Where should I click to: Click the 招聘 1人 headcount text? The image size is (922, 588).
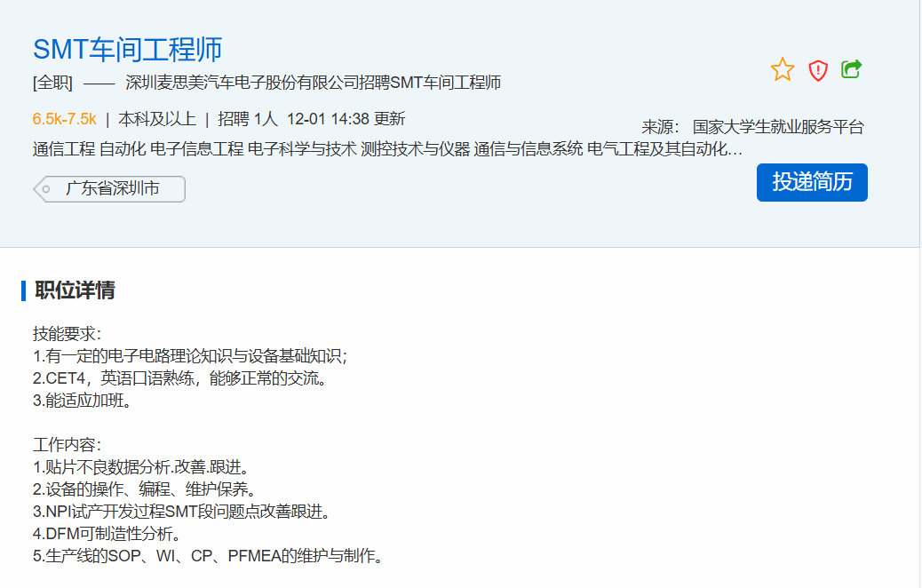pyautogui.click(x=248, y=119)
